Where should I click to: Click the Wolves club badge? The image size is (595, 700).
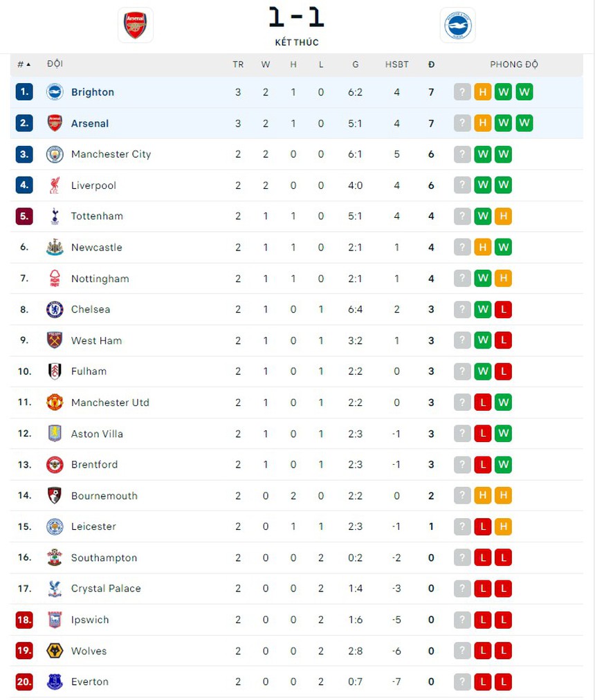pyautogui.click(x=55, y=651)
